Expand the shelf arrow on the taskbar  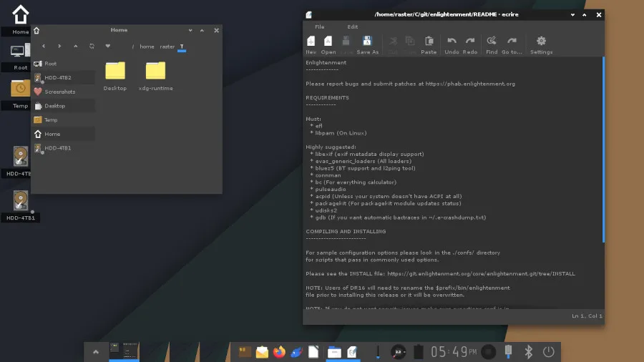click(95, 351)
